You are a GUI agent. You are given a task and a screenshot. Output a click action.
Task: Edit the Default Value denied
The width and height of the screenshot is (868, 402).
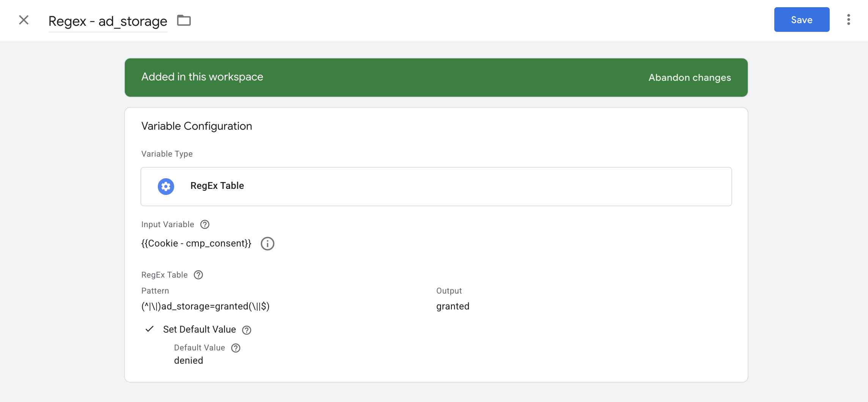[189, 360]
